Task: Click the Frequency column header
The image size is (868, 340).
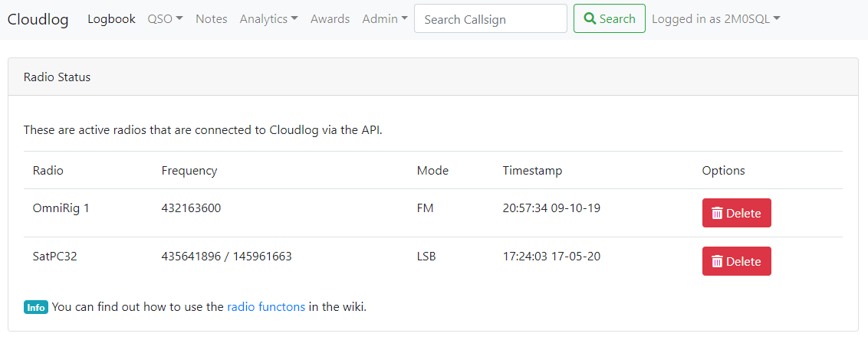Action: [x=189, y=171]
